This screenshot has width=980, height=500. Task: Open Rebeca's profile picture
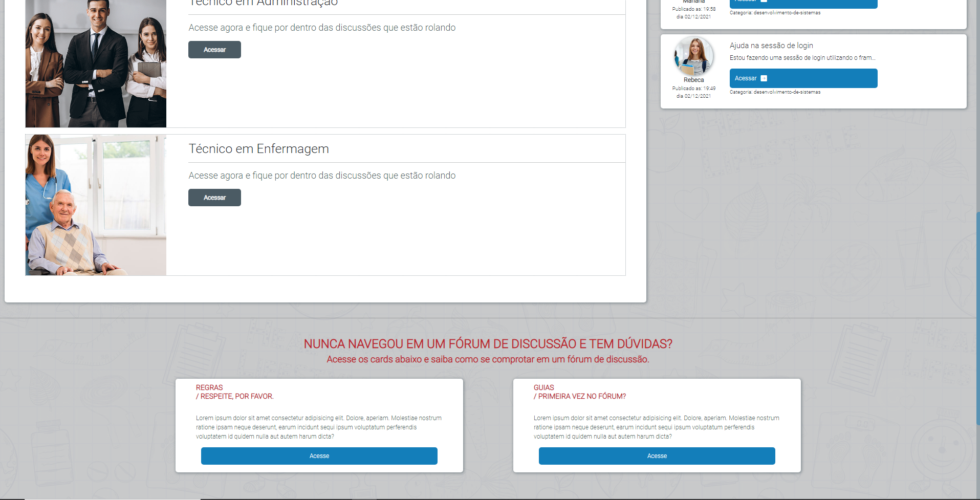(x=693, y=56)
